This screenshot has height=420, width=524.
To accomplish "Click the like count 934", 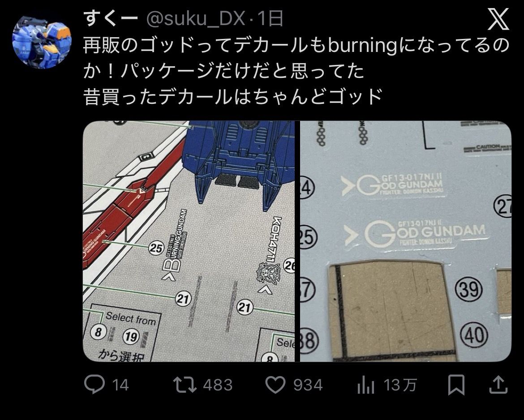I will pos(308,385).
